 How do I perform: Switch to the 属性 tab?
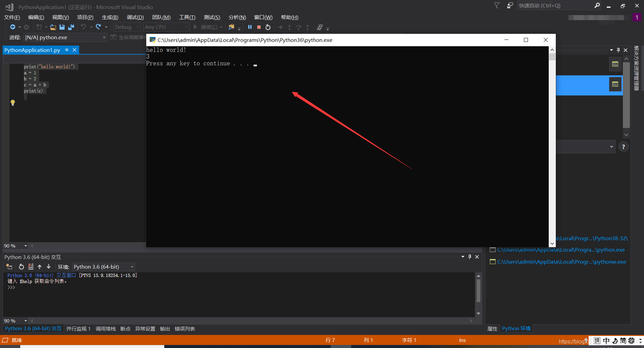pos(492,329)
